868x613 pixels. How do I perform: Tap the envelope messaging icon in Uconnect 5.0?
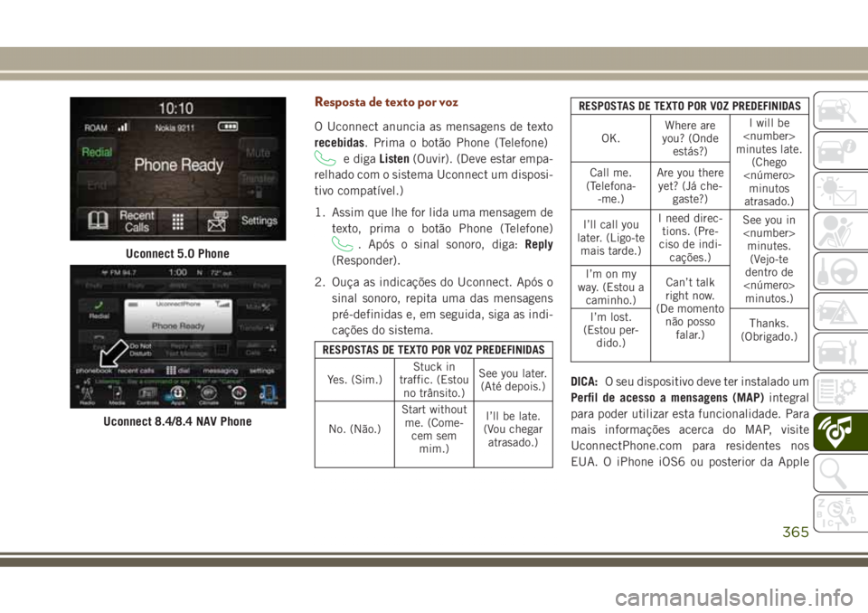(217, 221)
